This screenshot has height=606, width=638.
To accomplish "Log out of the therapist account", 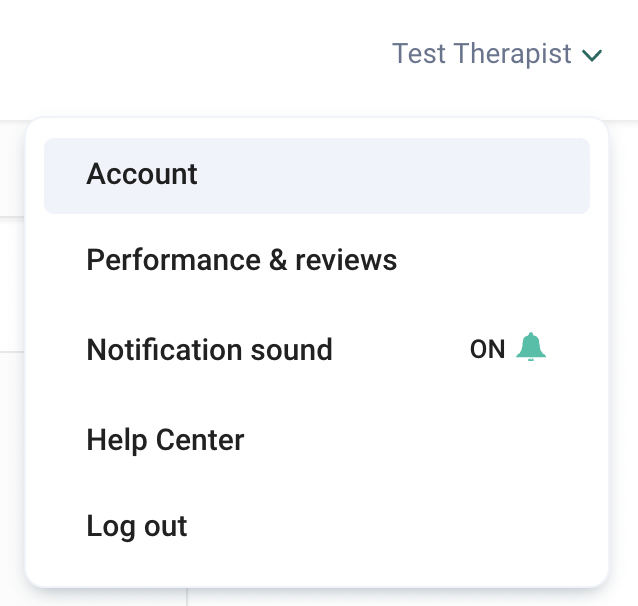I will (x=137, y=527).
